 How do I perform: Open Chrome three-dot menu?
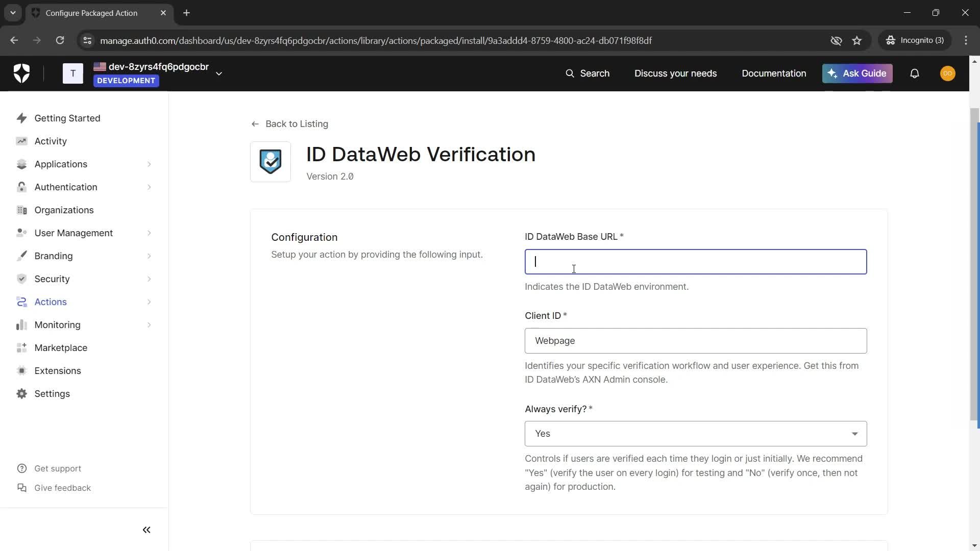coord(966,41)
